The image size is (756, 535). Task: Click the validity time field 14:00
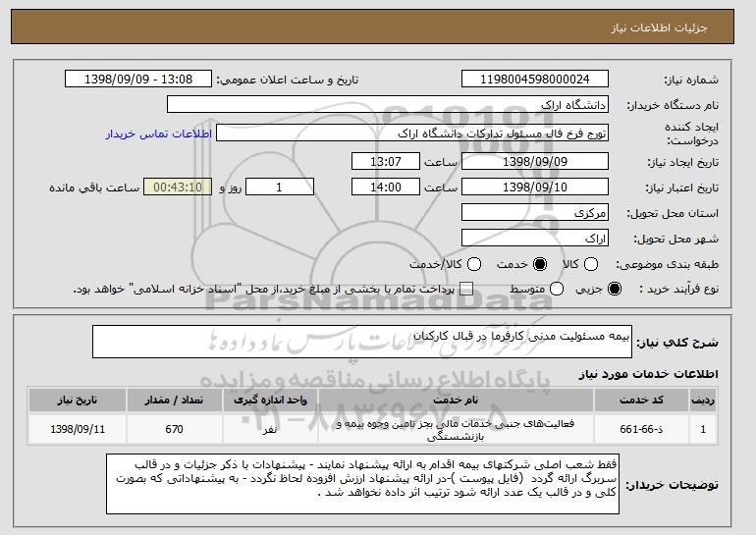[x=386, y=187]
